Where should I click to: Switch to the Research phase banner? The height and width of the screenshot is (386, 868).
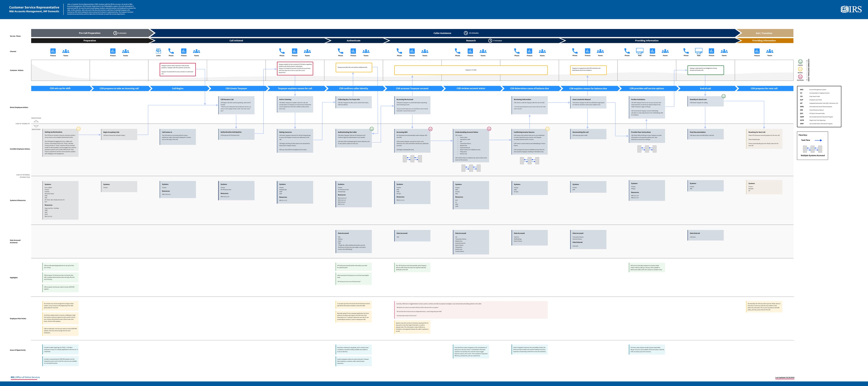471,40
